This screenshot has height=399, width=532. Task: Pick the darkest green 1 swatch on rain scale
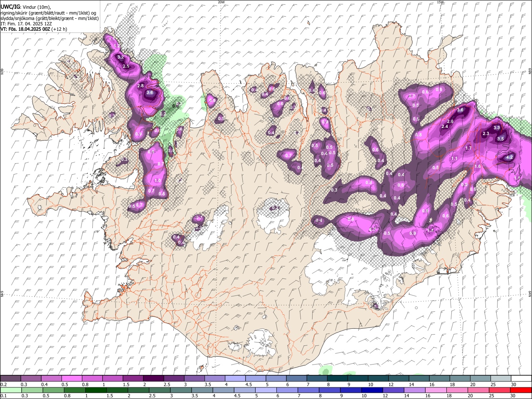pyautogui.click(x=96, y=390)
